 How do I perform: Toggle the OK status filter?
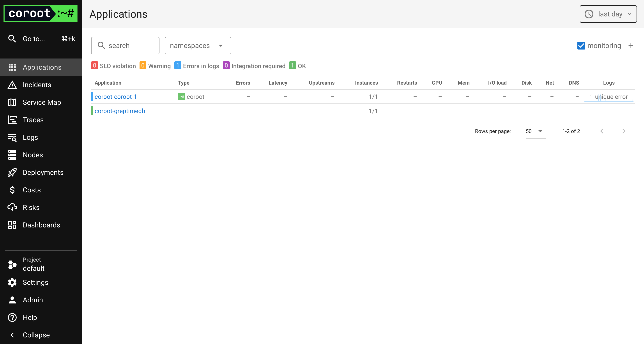pos(297,66)
